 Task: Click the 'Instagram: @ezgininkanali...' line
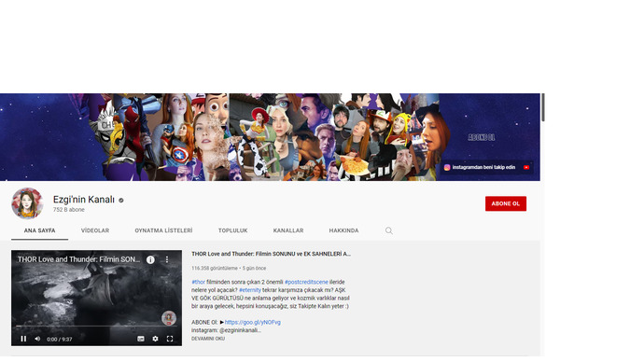[226, 330]
